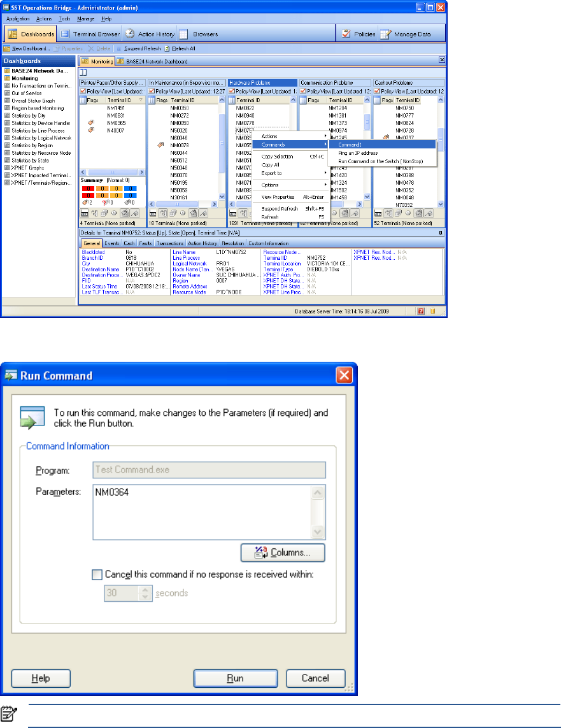The image size is (561, 728).
Task: Click the Columns... button
Action: [x=283, y=552]
